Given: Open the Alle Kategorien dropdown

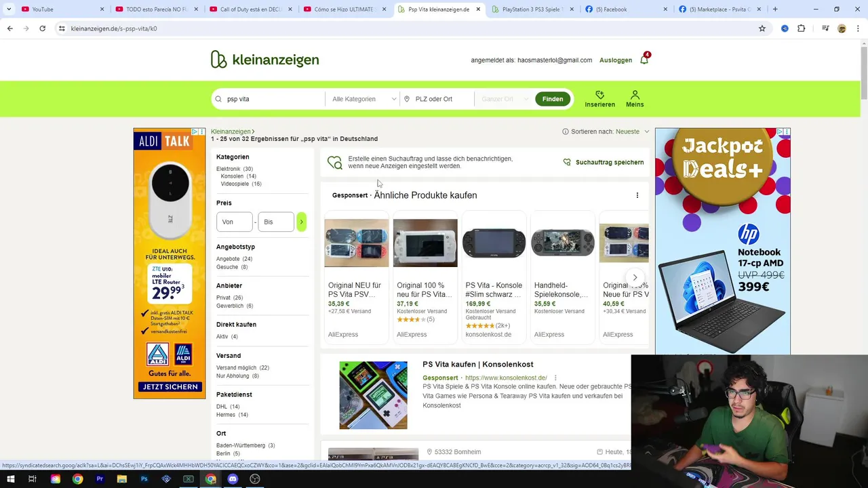Looking at the screenshot, I should tap(363, 99).
